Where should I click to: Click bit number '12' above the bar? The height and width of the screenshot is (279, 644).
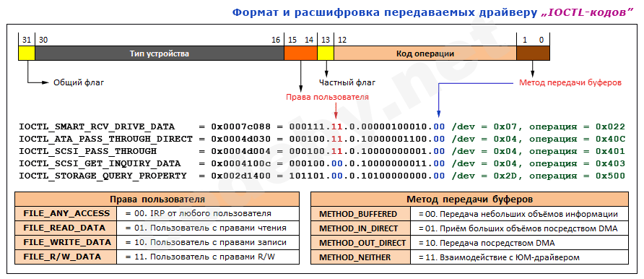pos(341,40)
